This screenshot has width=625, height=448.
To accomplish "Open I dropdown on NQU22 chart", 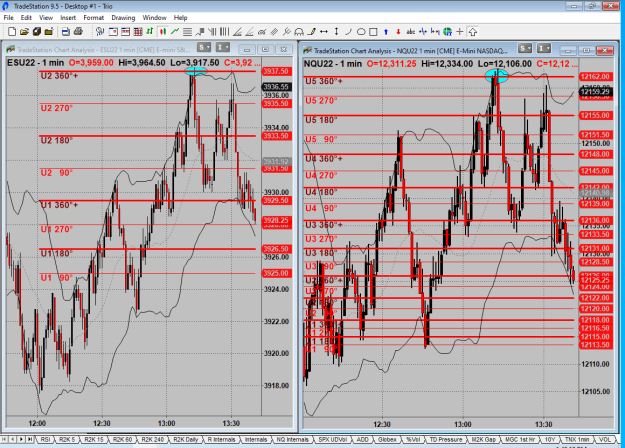I will click(x=544, y=49).
